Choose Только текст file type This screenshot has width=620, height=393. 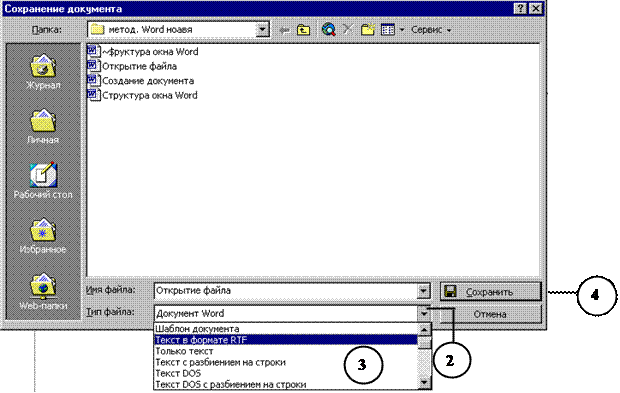(x=285, y=351)
